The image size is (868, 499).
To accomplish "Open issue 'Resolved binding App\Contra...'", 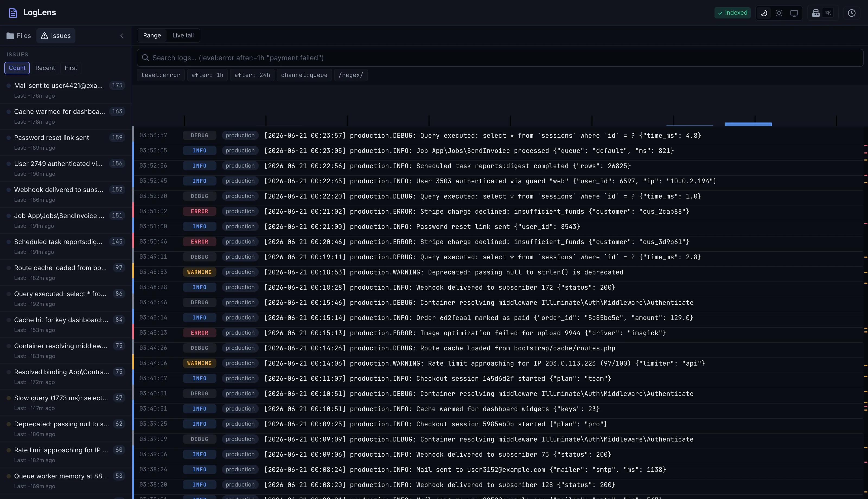I will coord(66,377).
